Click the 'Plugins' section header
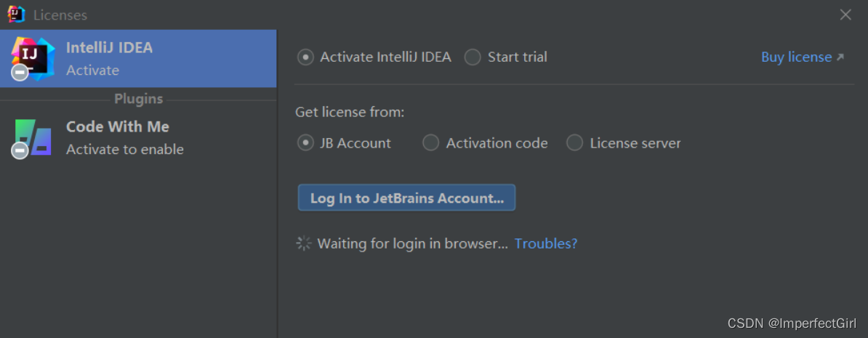 (138, 99)
